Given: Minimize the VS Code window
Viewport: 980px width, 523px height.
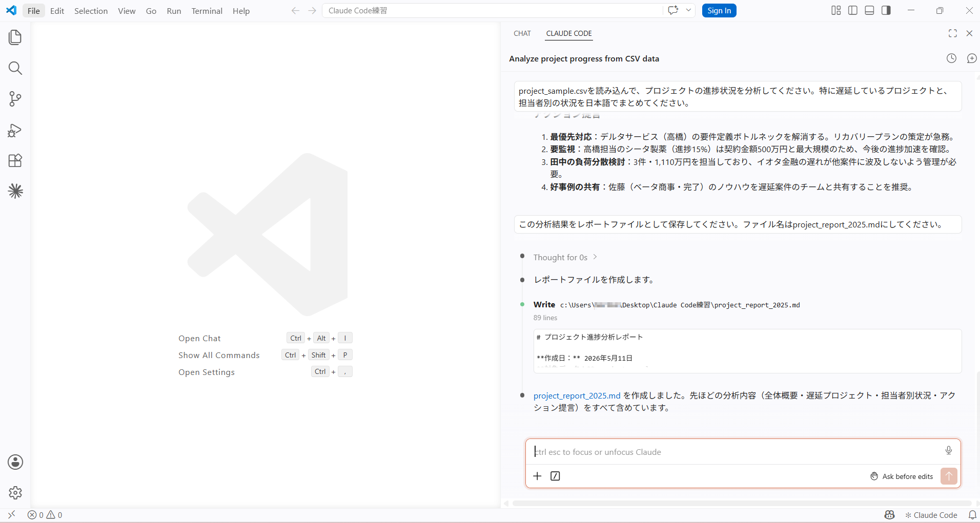Looking at the screenshot, I should click(x=911, y=10).
